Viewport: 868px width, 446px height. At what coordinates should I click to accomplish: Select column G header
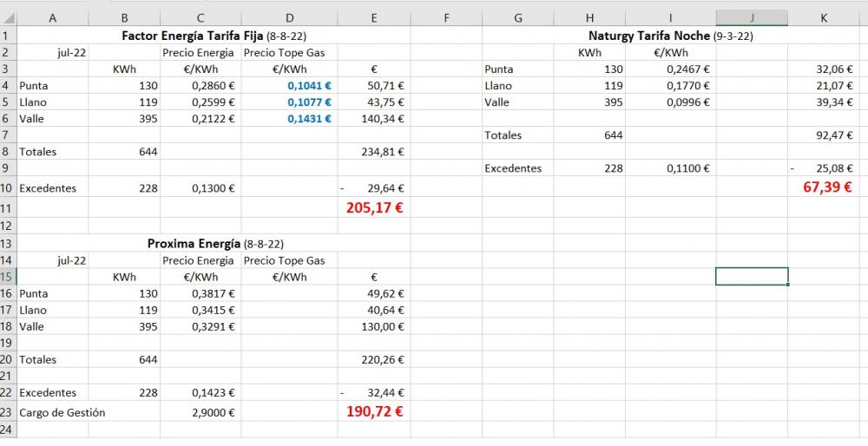pyautogui.click(x=518, y=18)
